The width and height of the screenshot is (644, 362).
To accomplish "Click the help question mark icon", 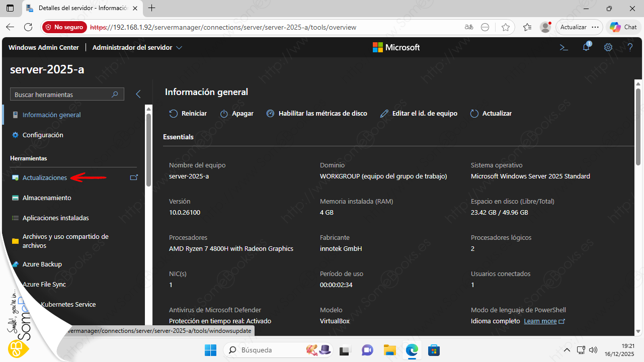I will (x=630, y=47).
